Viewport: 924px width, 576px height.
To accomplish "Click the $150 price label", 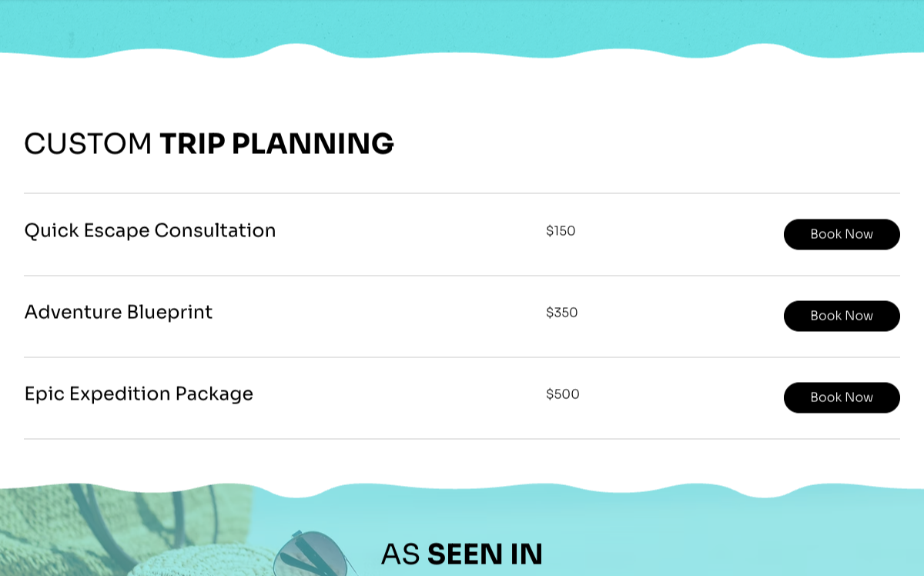I will (561, 231).
